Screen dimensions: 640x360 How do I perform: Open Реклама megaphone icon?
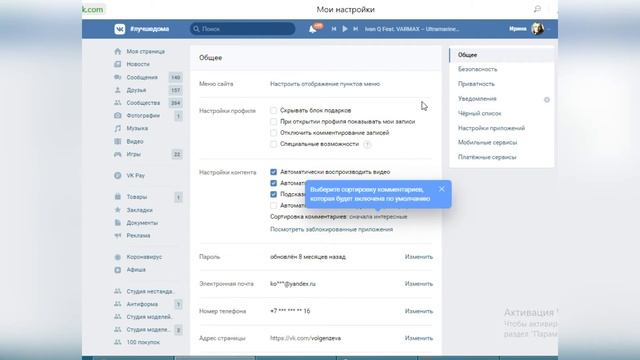click(x=118, y=236)
